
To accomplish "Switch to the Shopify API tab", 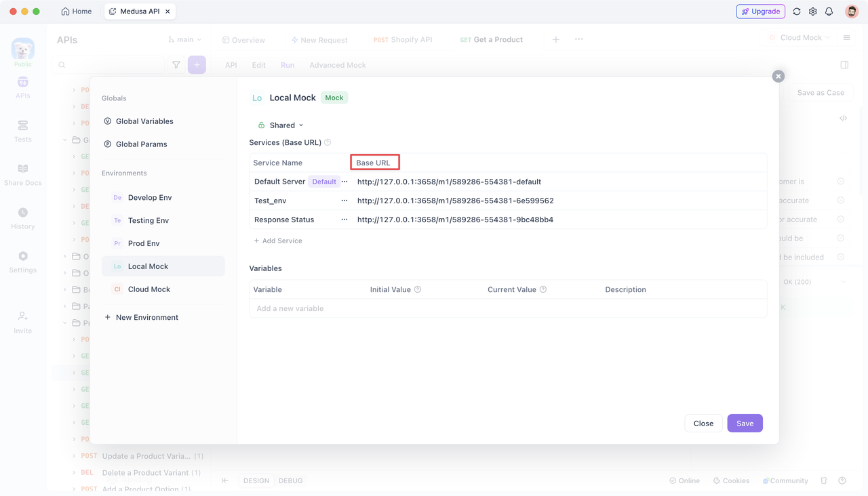I will click(x=403, y=40).
